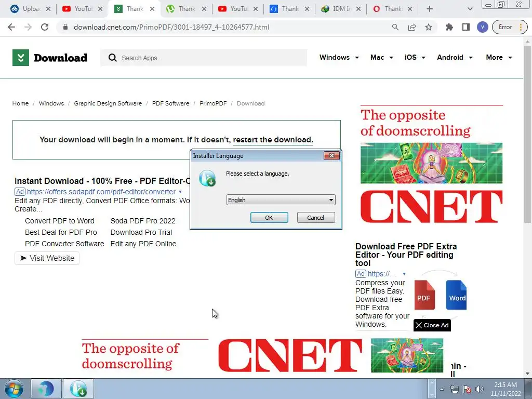Reload the page with the refresh icon
Screen dimensions: 532x399
[x=45, y=27]
